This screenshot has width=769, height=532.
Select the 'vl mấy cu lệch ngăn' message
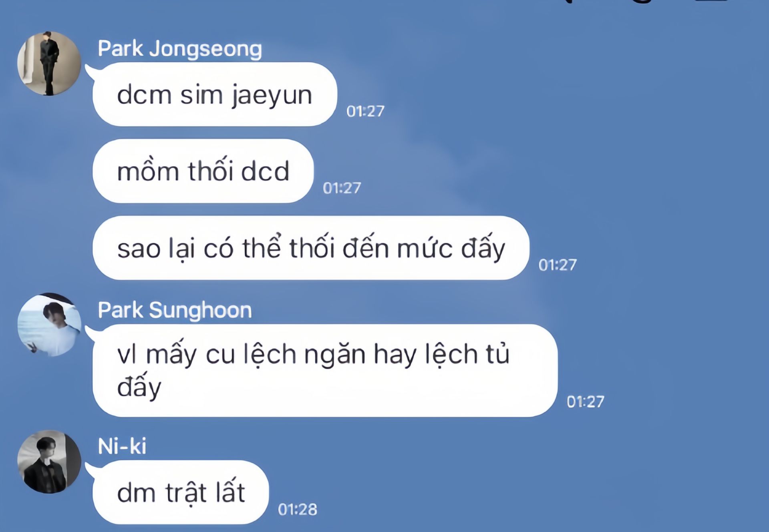tap(325, 370)
